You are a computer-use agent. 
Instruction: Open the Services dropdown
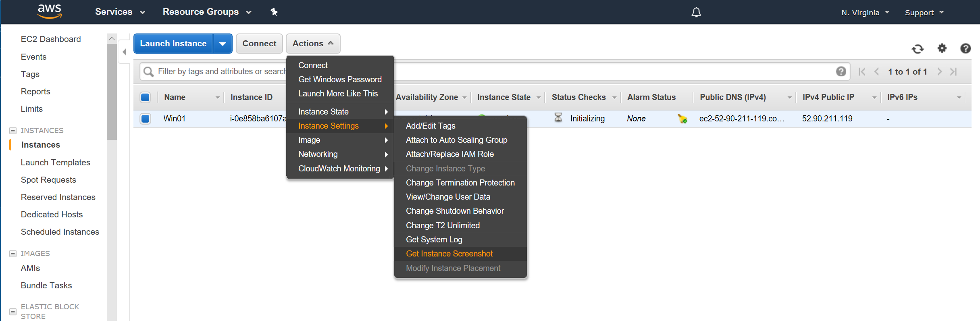click(x=120, y=12)
